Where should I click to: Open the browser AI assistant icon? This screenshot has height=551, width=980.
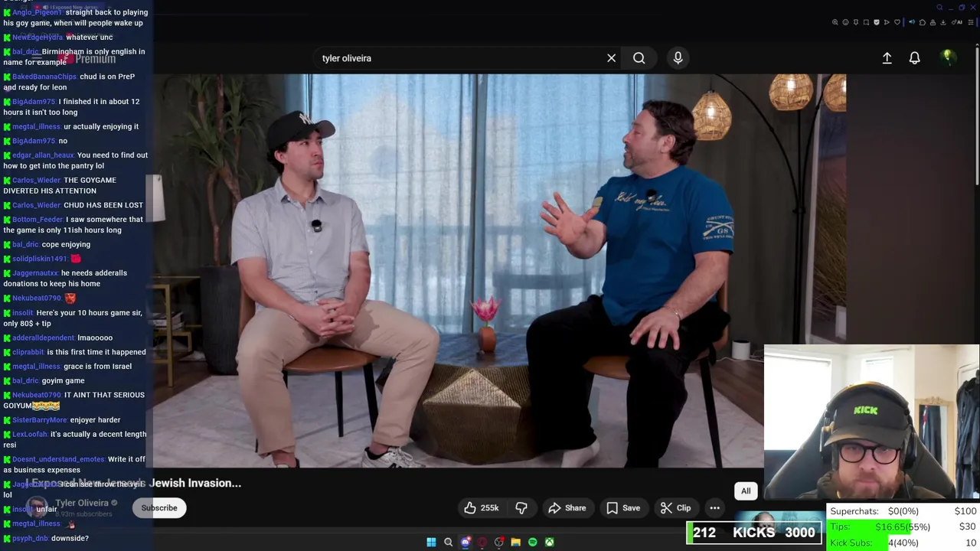(x=957, y=22)
